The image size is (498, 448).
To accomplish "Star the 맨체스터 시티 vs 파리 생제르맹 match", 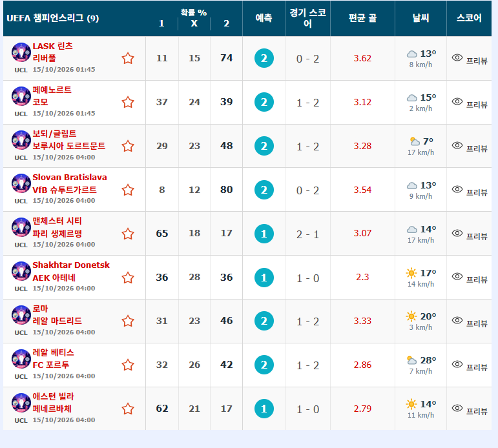I will tap(128, 234).
